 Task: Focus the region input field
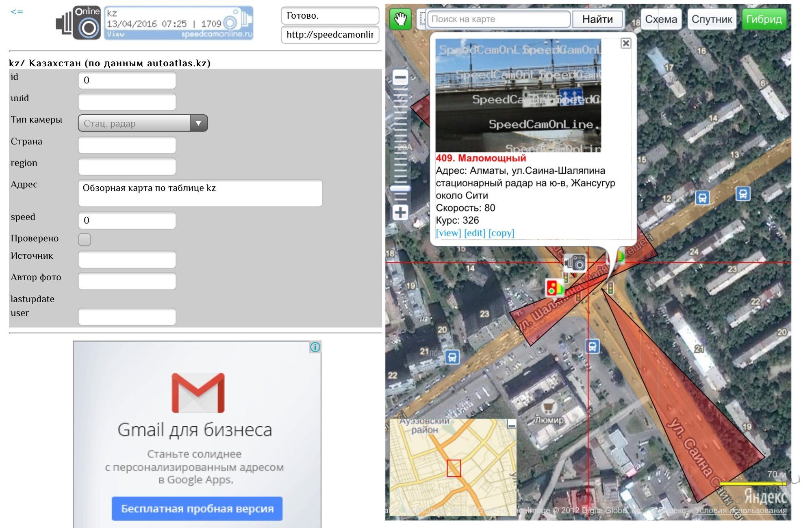(127, 166)
